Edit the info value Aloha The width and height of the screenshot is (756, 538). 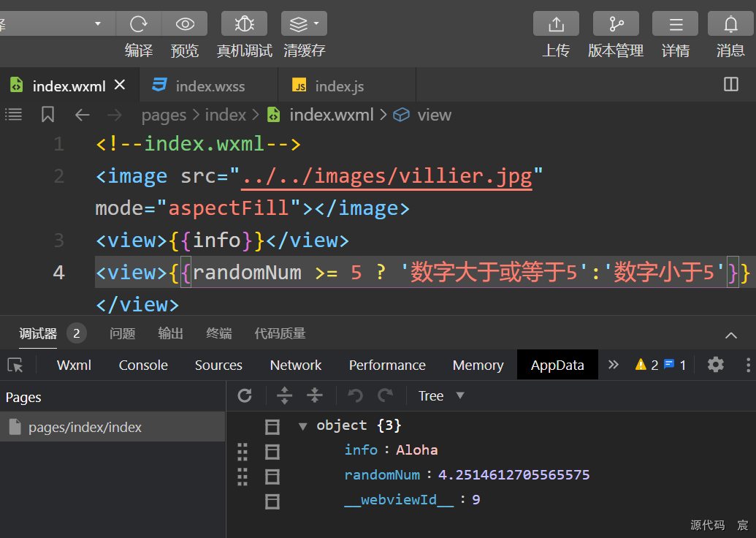click(416, 450)
